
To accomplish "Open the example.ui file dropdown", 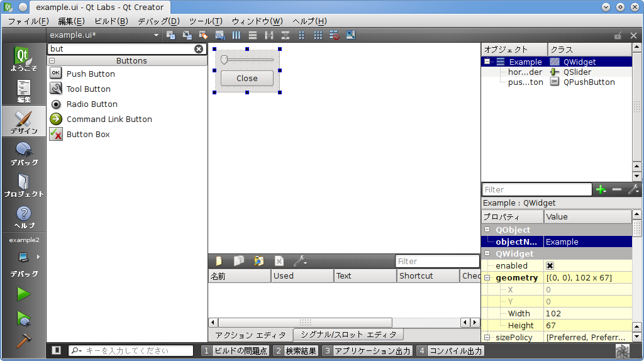I will pos(157,35).
